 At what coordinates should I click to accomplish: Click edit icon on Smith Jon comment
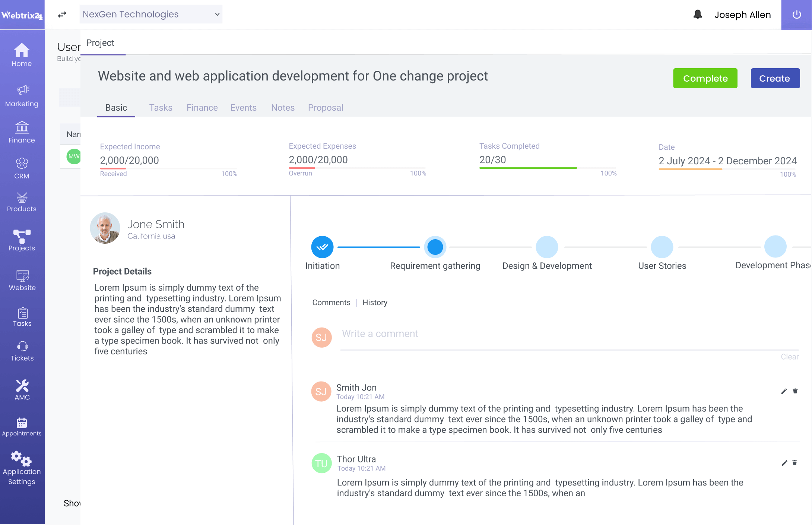[784, 391]
